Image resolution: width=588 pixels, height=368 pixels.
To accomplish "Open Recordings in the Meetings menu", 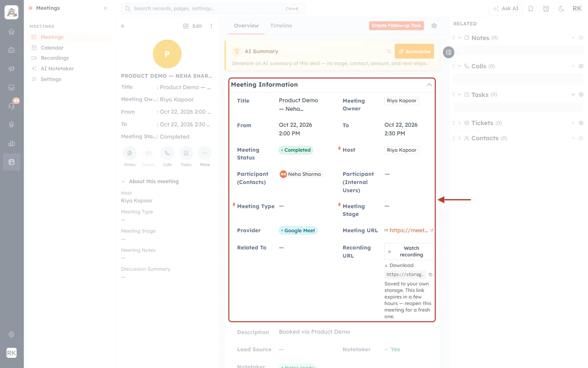I will point(55,58).
